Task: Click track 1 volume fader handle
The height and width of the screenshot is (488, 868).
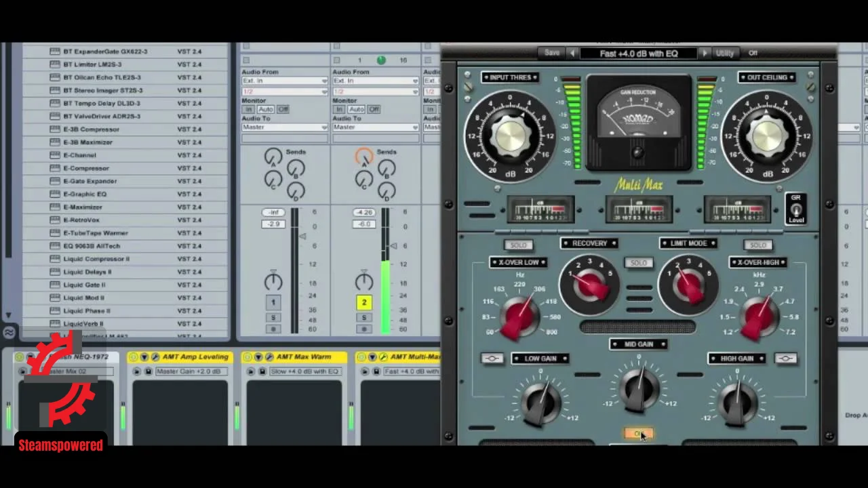Action: (302, 236)
